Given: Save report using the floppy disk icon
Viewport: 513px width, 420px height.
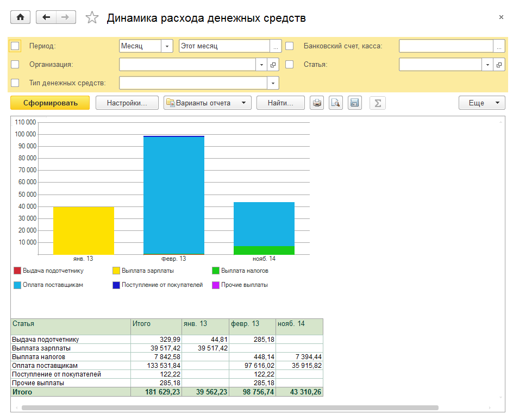Looking at the screenshot, I should (355, 103).
